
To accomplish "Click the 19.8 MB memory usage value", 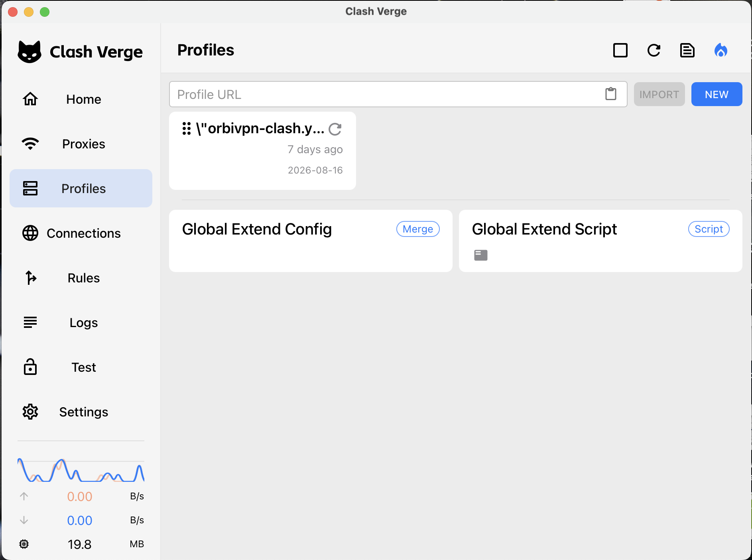I will 79,544.
